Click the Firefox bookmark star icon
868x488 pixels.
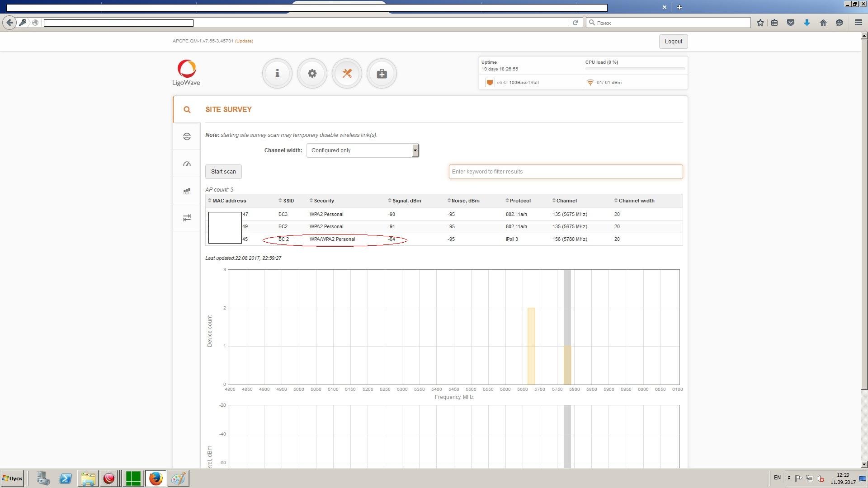(760, 23)
